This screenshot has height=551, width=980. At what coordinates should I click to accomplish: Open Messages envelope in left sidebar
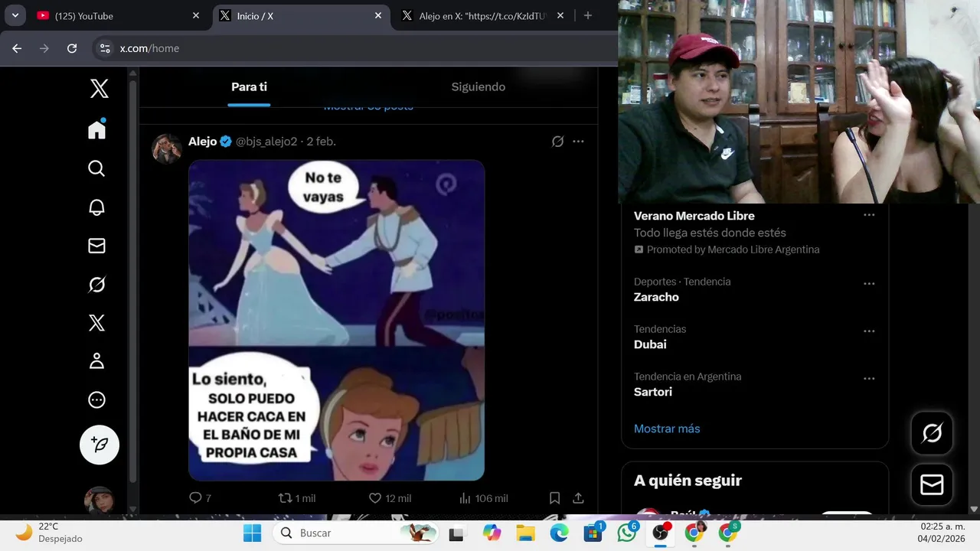click(x=96, y=246)
